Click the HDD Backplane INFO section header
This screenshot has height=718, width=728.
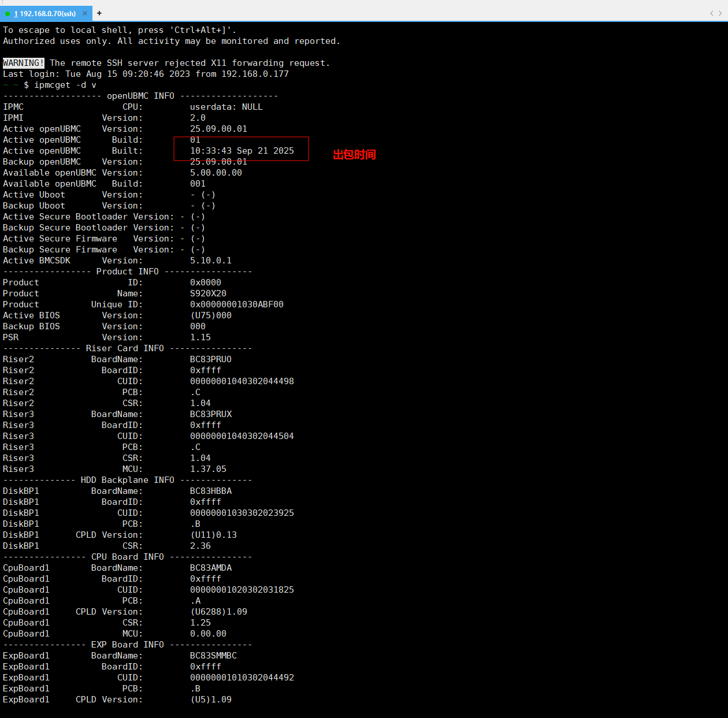127,480
